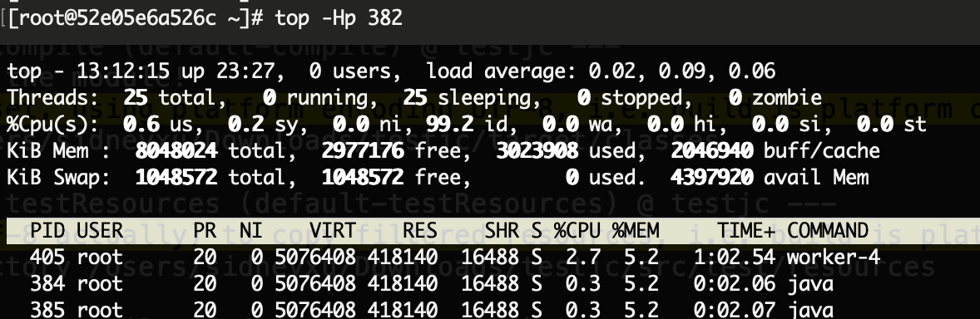Click the TIME+ column header

746,230
